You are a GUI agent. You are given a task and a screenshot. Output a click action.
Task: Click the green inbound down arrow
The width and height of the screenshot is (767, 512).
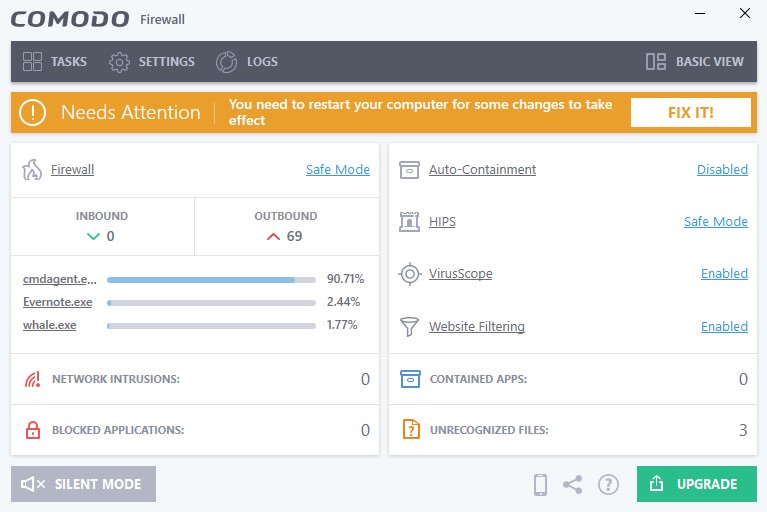pyautogui.click(x=93, y=237)
